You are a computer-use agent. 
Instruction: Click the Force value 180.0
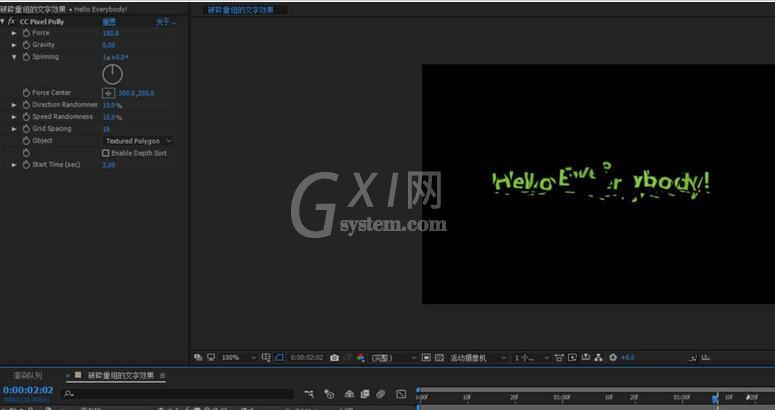[110, 33]
